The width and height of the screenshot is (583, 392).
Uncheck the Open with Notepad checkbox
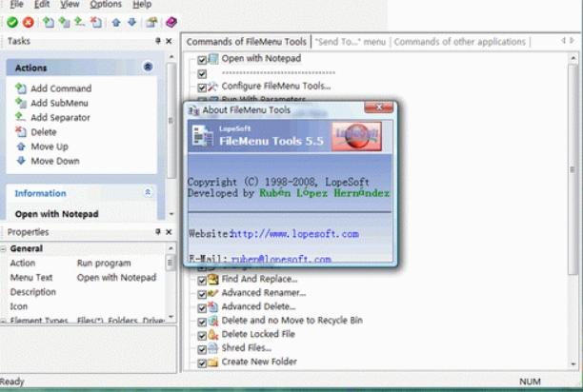[x=202, y=60]
